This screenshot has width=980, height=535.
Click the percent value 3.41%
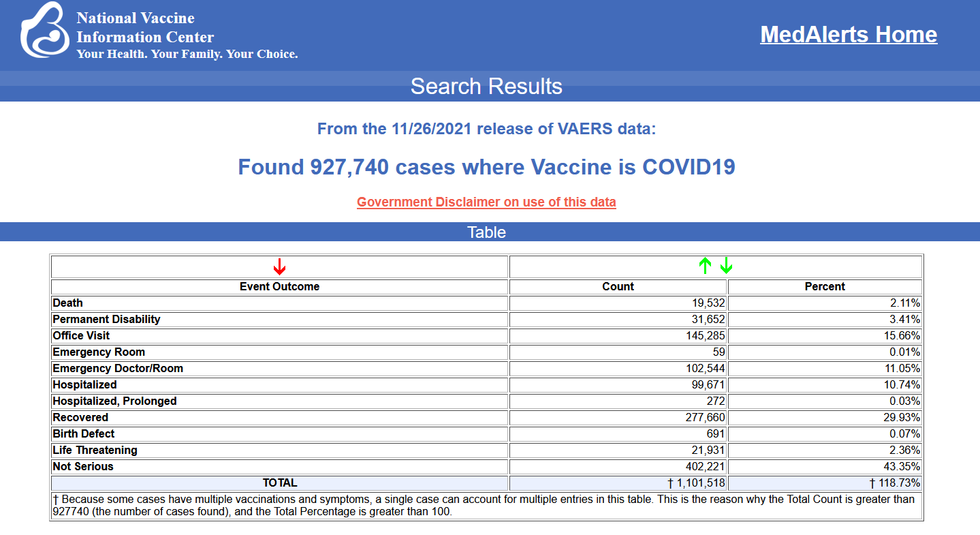pos(906,319)
